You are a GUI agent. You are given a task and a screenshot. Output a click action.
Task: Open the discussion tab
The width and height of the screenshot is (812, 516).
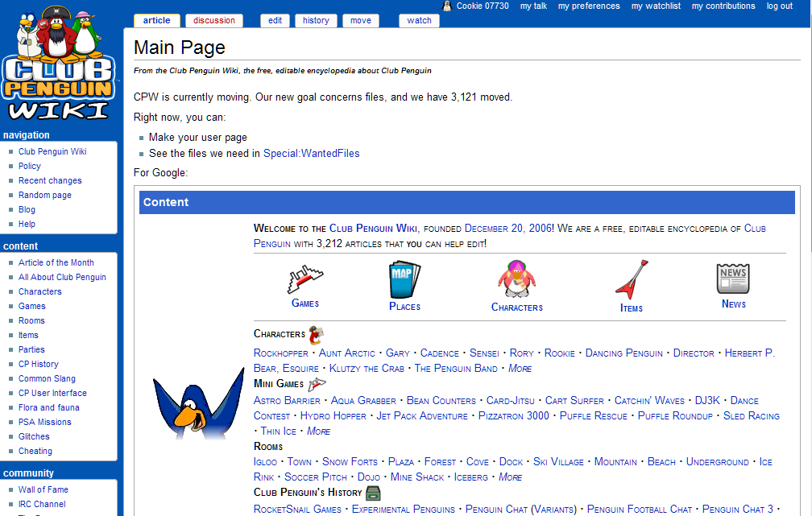pyautogui.click(x=214, y=21)
